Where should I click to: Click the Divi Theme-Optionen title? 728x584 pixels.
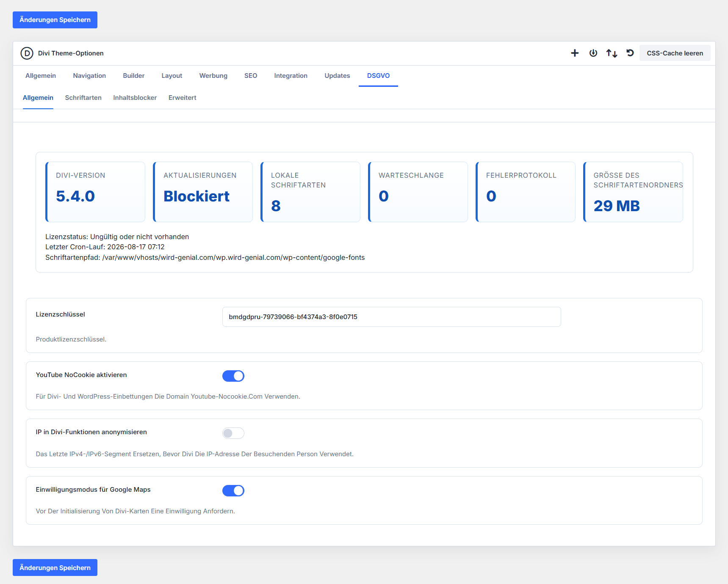tap(71, 53)
